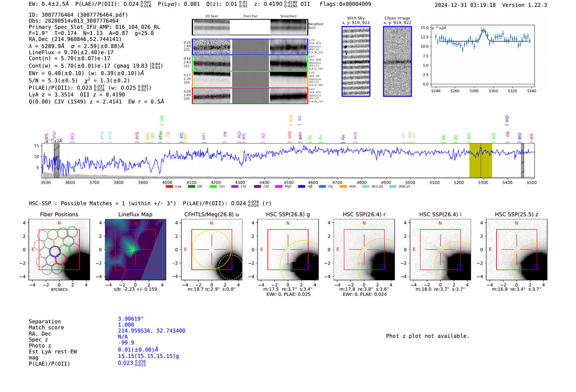
Task: Click the Hβ blue legend swatch
Action: (x=302, y=187)
